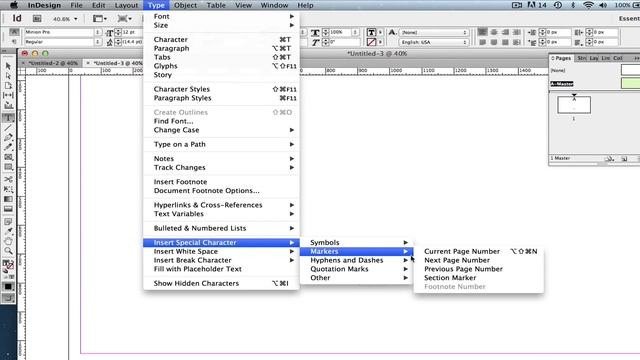Select the Page tool
Screen dimensions: 640x360
[8, 86]
